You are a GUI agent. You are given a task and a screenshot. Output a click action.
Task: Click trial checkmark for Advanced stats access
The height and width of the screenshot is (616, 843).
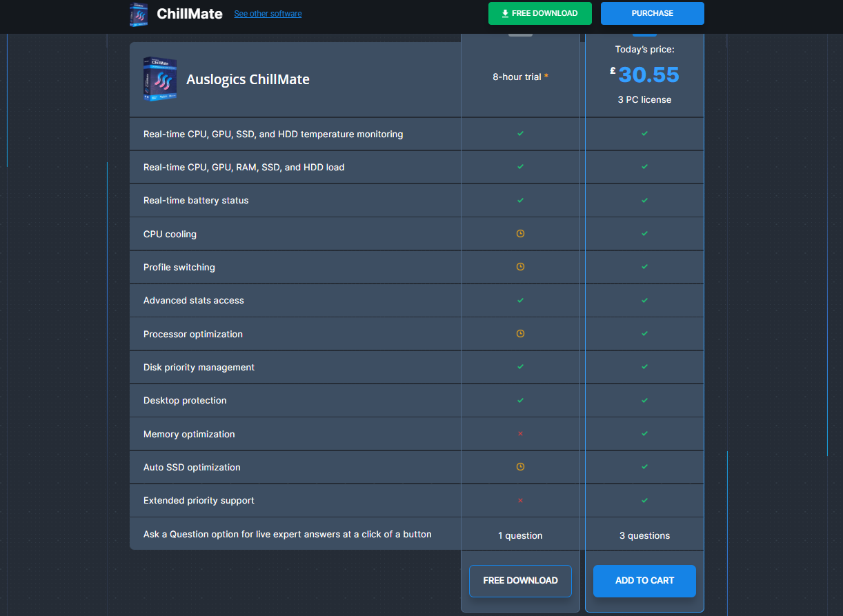coord(520,300)
